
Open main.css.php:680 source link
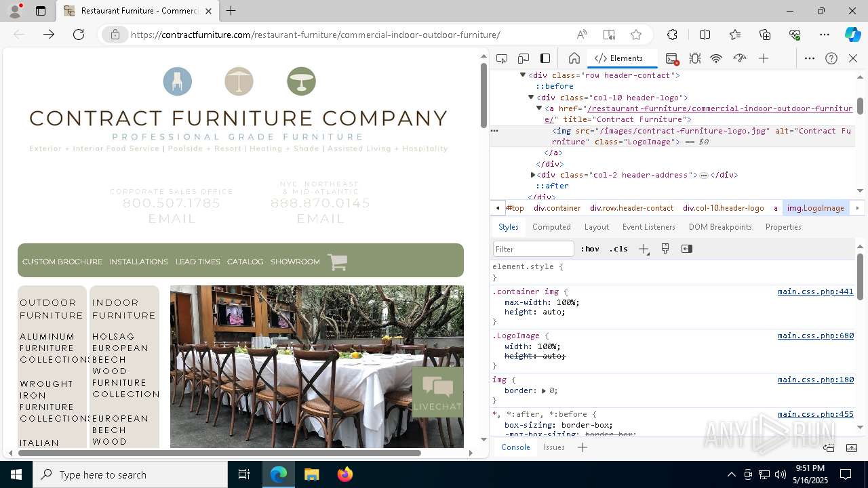click(815, 335)
